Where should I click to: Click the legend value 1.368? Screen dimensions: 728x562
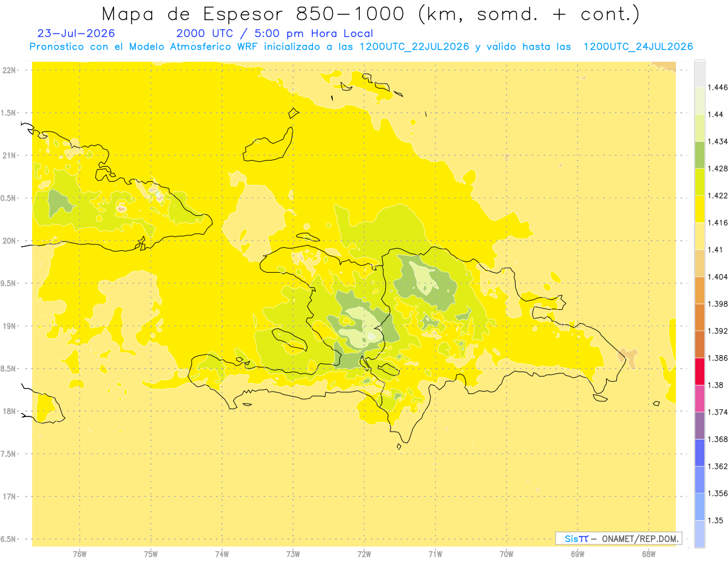point(718,440)
